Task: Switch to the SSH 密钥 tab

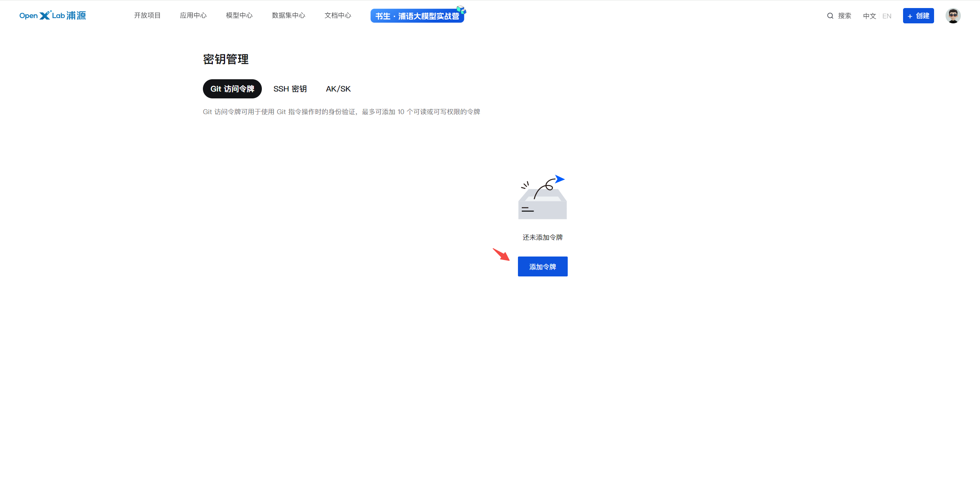Action: (290, 89)
